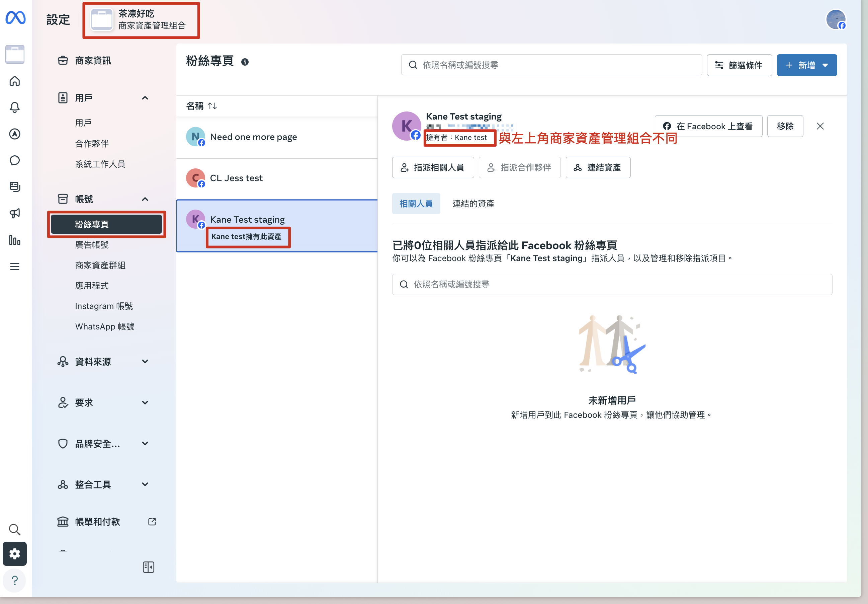
Task: Select 商家資產群組 in the sidebar
Action: (x=100, y=265)
